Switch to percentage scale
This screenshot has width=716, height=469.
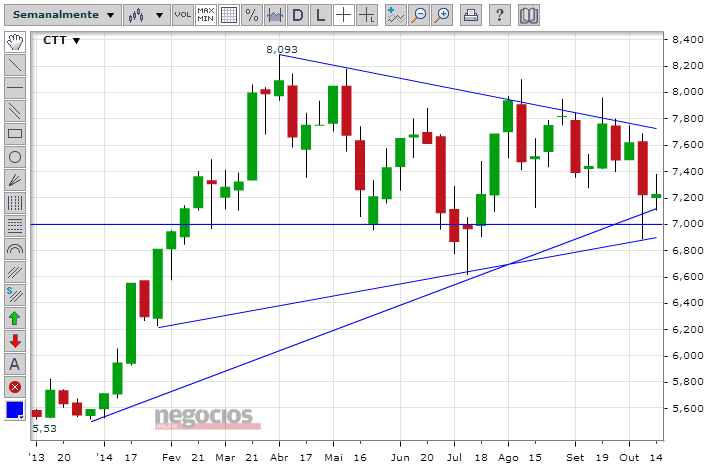[x=252, y=15]
